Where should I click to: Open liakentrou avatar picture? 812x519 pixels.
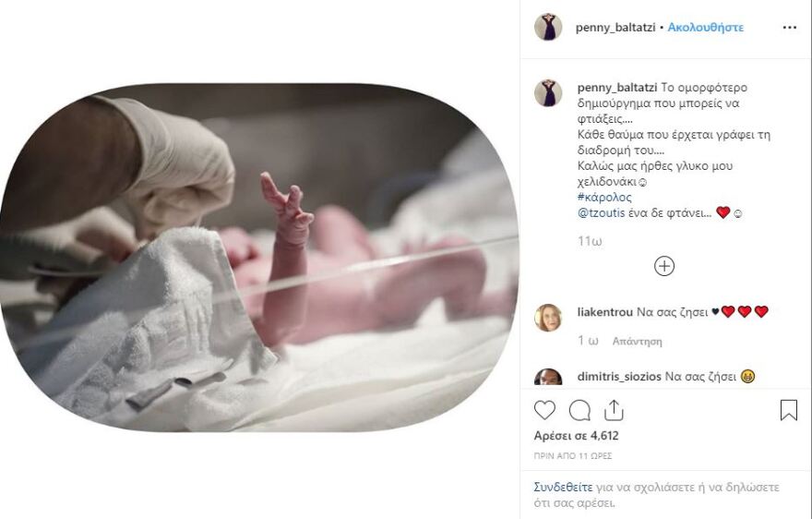tap(548, 318)
